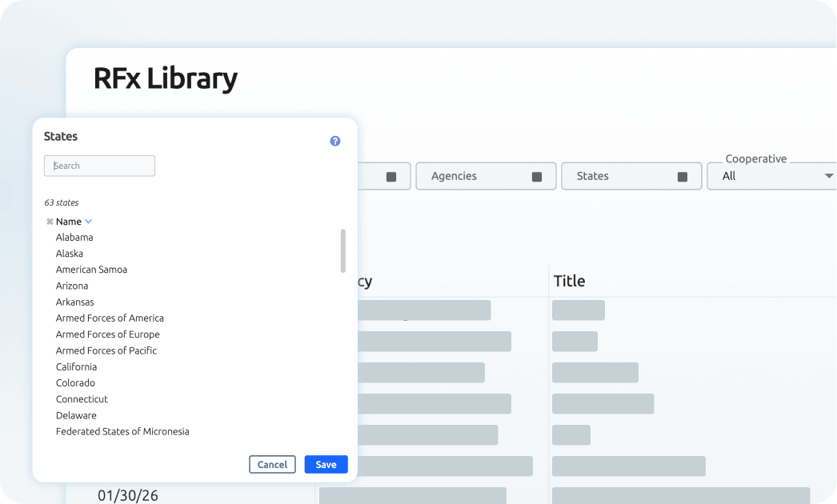This screenshot has height=504, width=837.
Task: Open the Agencies filter
Action: click(x=486, y=176)
